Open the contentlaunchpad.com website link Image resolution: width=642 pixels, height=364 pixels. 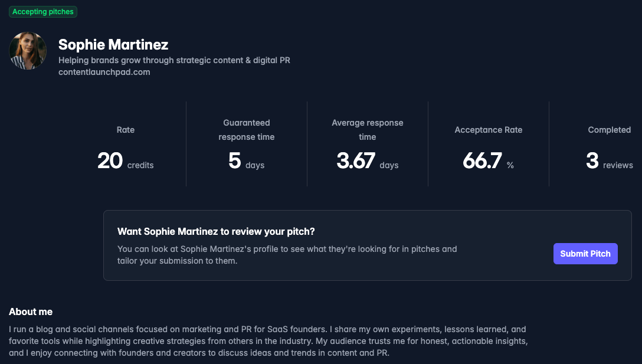(104, 72)
